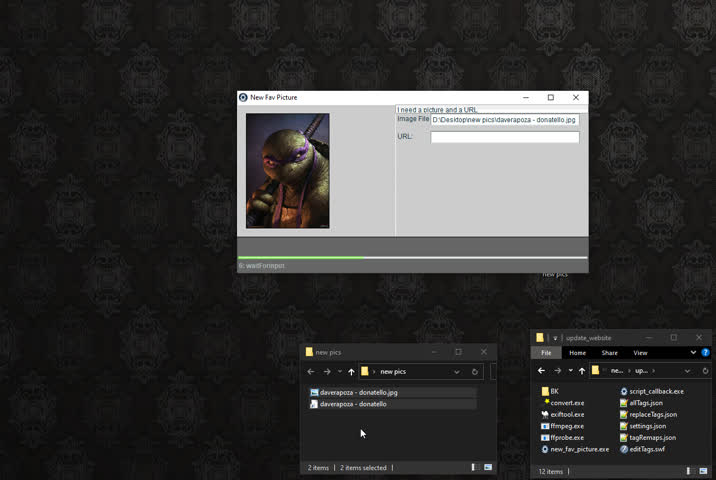
Task: Switch to the View ribbon tab
Action: point(640,353)
